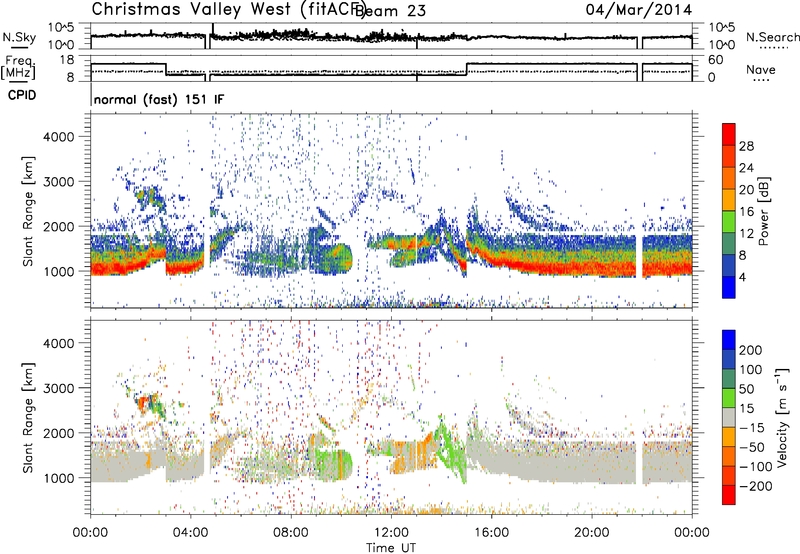Click the left '10^5' noise axis tick
This screenshot has height=554, width=800.
61,27
